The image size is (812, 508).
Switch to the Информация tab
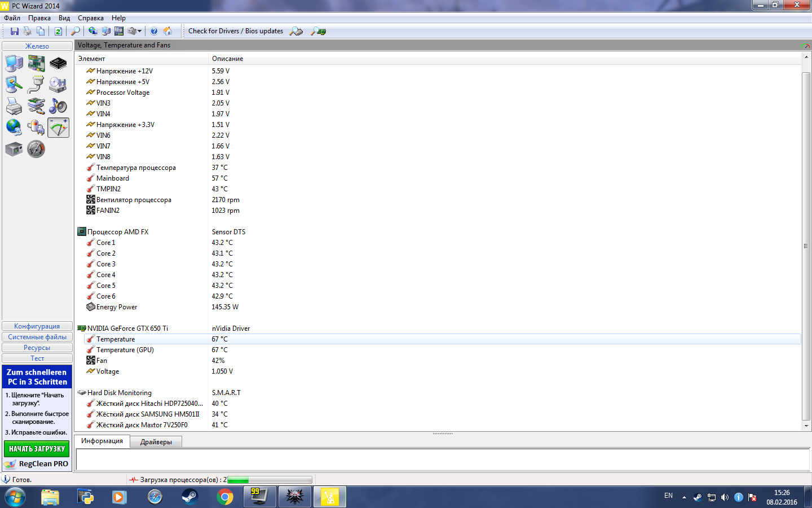pyautogui.click(x=102, y=441)
